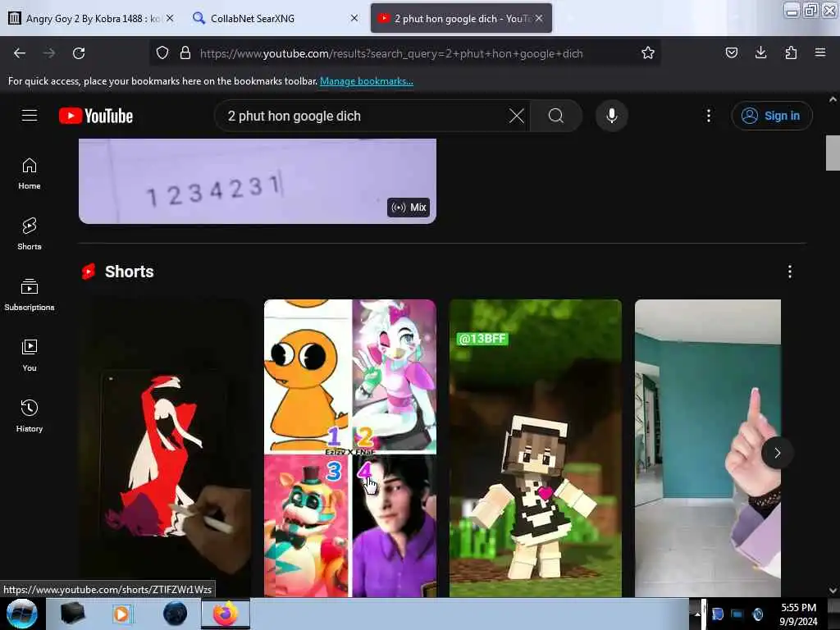This screenshot has height=630, width=840.
Task: Go forward in Firefox
Action: tap(49, 53)
